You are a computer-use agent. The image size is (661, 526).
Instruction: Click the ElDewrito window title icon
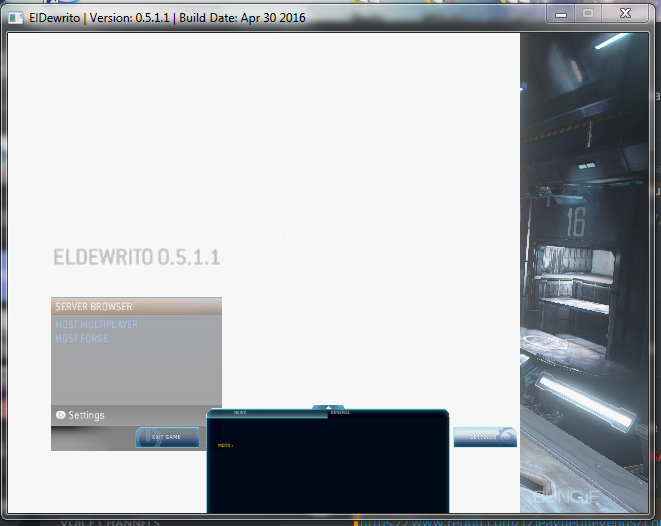[x=16, y=18]
